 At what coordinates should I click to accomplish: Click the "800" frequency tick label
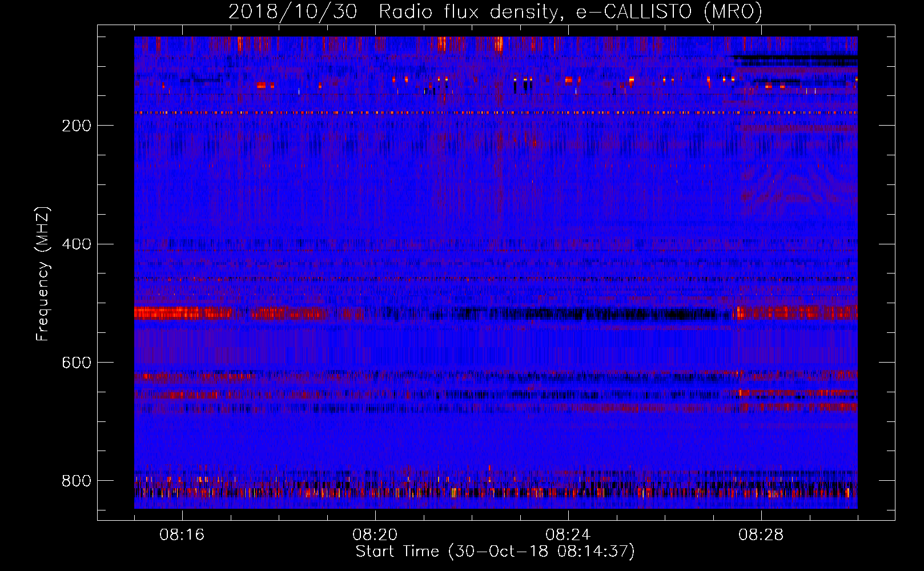(77, 481)
